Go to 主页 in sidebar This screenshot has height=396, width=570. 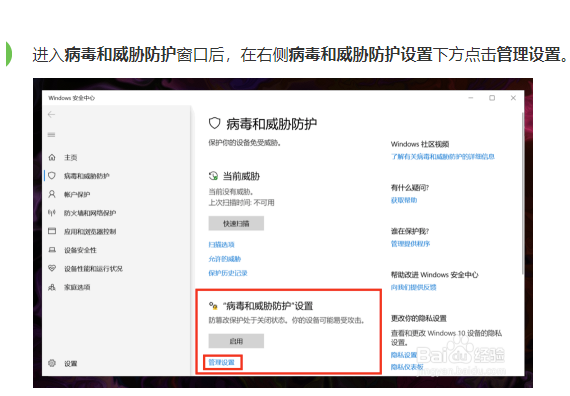point(71,157)
